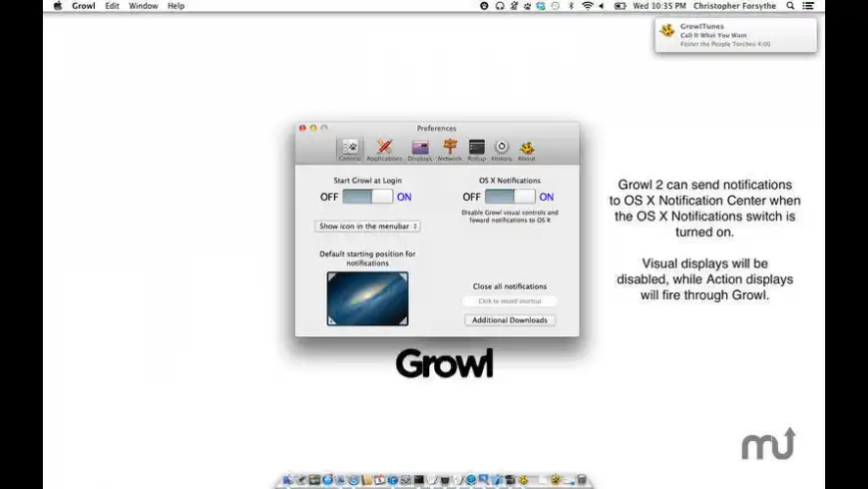Open the Growl application menu
This screenshot has width=868, height=489.
pyautogui.click(x=84, y=6)
